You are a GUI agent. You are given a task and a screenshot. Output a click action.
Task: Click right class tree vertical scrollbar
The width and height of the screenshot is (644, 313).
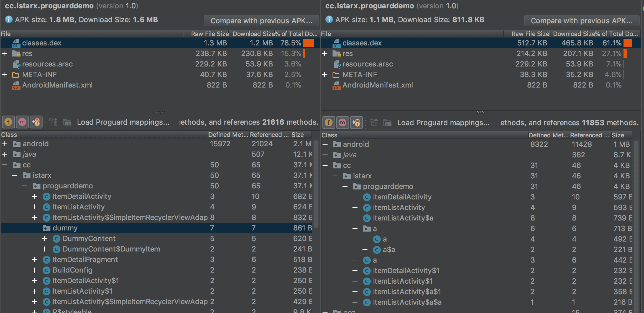pos(636,226)
